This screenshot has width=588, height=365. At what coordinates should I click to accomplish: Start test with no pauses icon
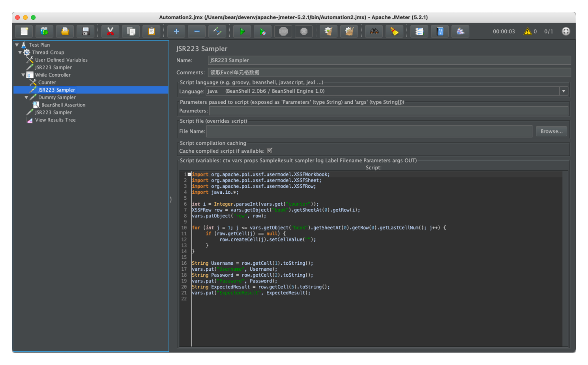[x=263, y=31]
